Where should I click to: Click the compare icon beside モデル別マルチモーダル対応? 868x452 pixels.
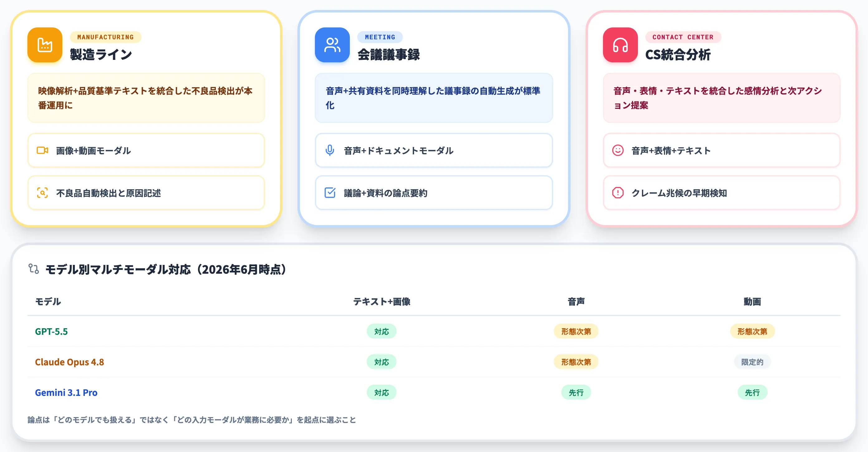[x=34, y=269]
